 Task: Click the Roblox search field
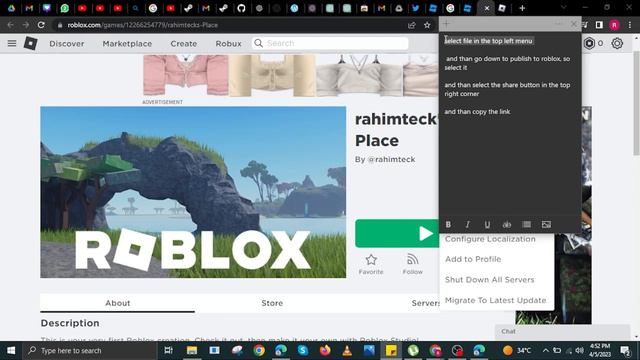point(330,43)
